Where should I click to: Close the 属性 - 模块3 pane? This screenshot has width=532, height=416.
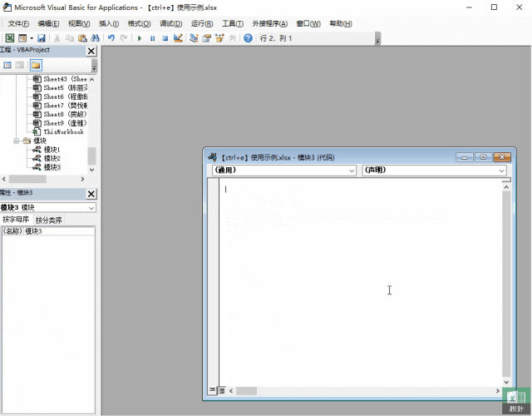click(x=91, y=194)
